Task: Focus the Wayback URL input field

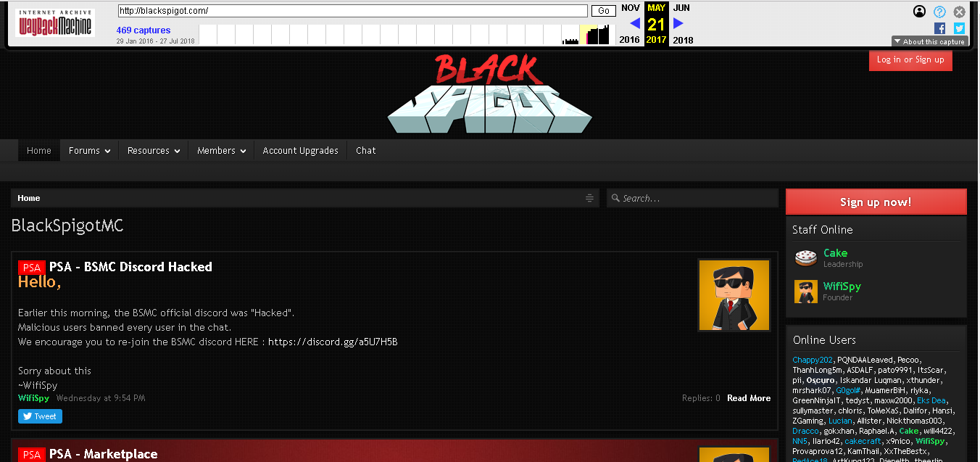Action: pos(352,11)
